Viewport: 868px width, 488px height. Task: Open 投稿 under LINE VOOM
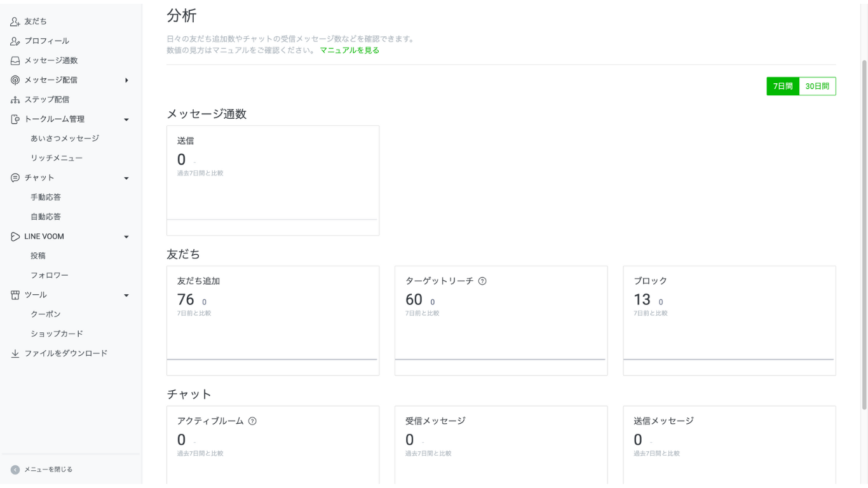tap(38, 256)
